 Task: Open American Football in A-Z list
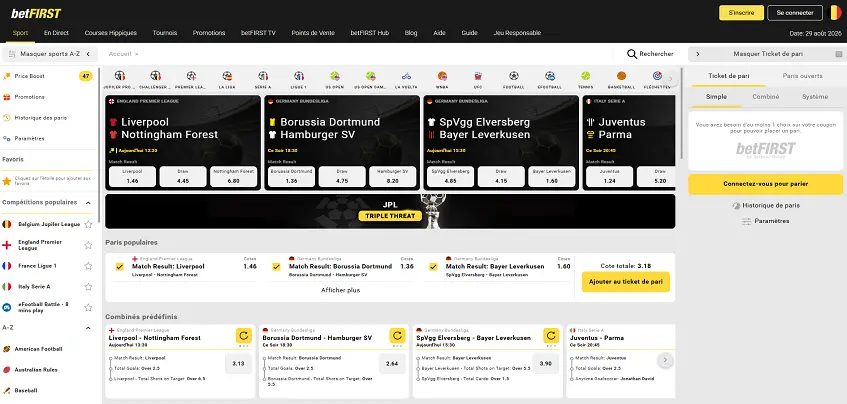click(x=38, y=349)
